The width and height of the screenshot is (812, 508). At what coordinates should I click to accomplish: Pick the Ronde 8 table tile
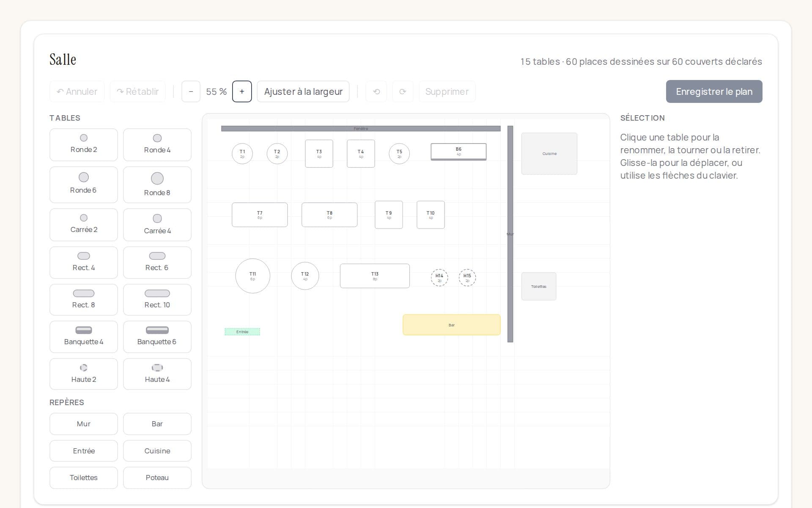coord(157,185)
